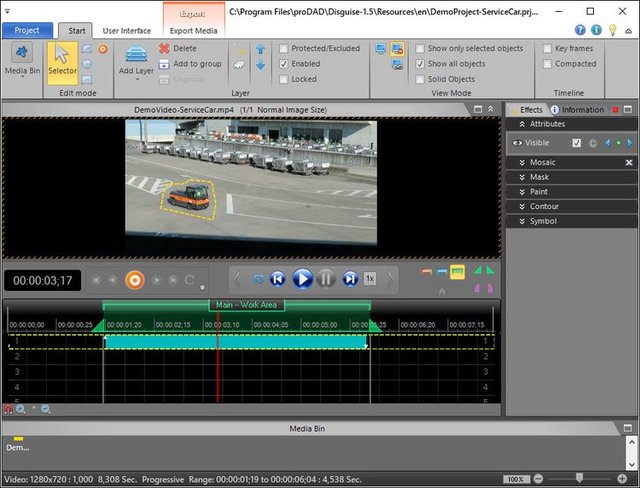This screenshot has width=640, height=488.
Task: Zoom in on the timeline
Action: (x=21, y=409)
